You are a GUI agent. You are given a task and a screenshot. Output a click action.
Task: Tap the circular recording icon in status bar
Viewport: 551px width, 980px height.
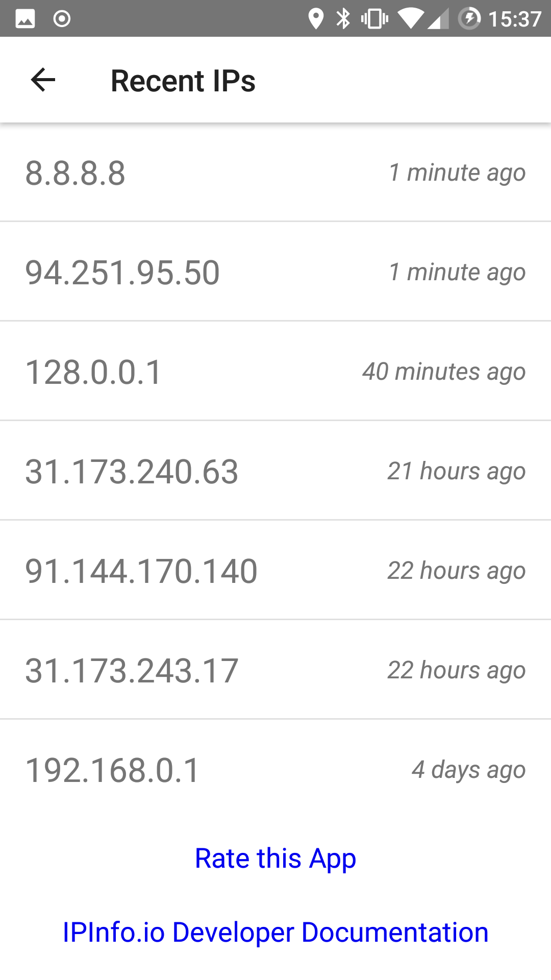[x=62, y=19]
